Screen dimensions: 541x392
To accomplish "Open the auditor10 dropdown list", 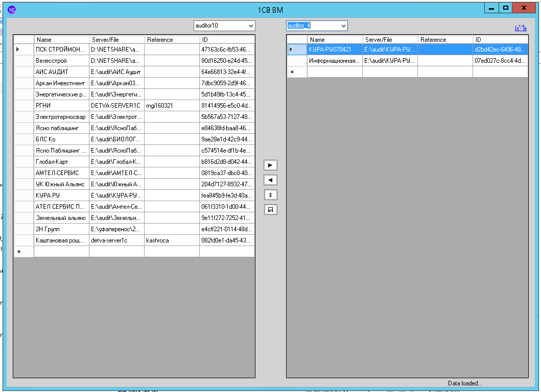I will point(251,26).
